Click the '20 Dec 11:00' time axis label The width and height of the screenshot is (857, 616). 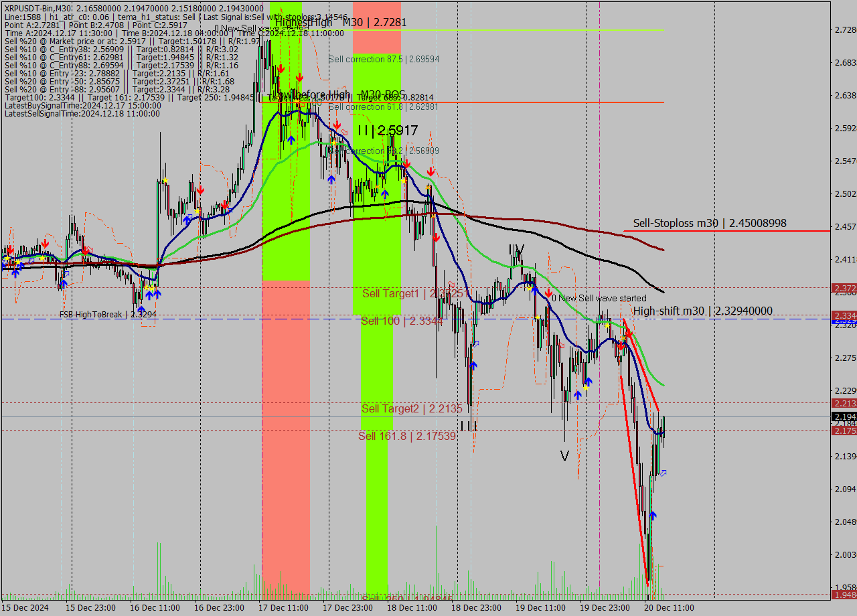(x=668, y=608)
